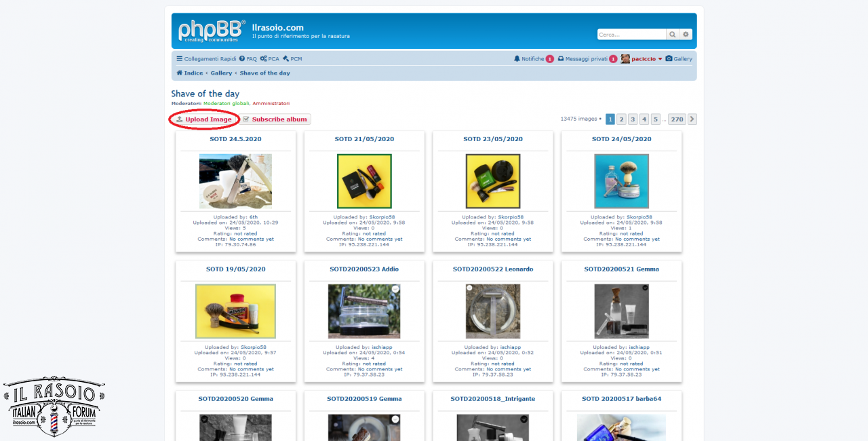
Task: Go to page 2 of the album
Action: click(621, 119)
